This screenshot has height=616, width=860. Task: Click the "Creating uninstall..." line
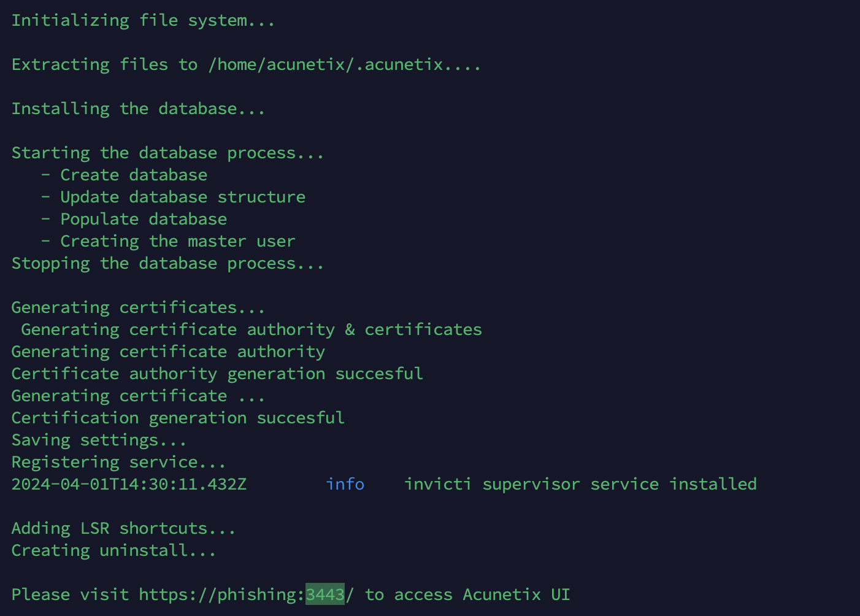(113, 550)
